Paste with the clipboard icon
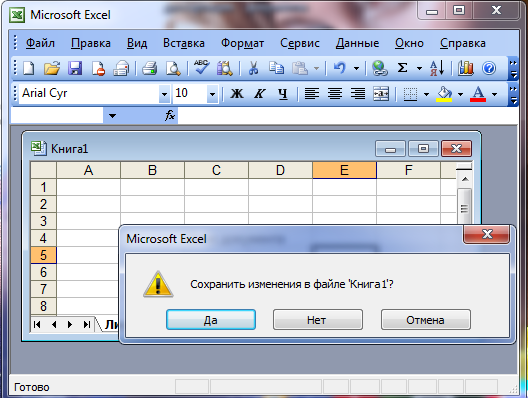Screen dimensions: 528x398 click(300, 68)
